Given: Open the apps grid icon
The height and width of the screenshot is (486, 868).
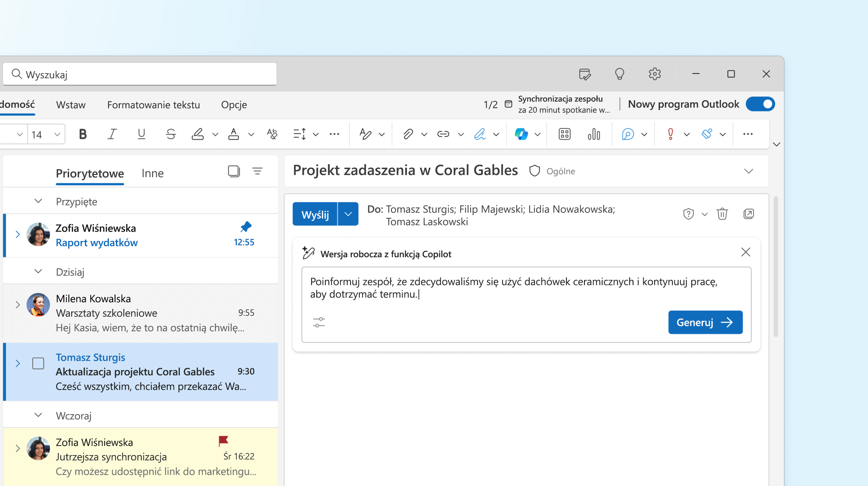Looking at the screenshot, I should click(565, 134).
